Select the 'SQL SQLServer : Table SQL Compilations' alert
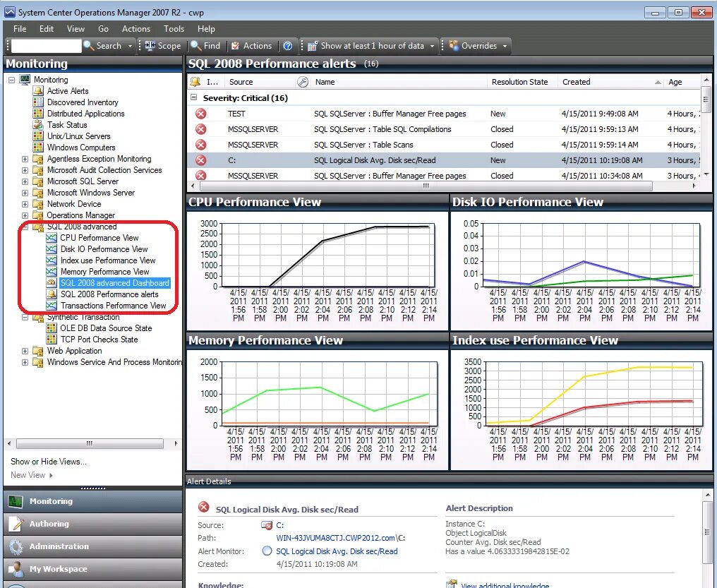 click(444, 129)
